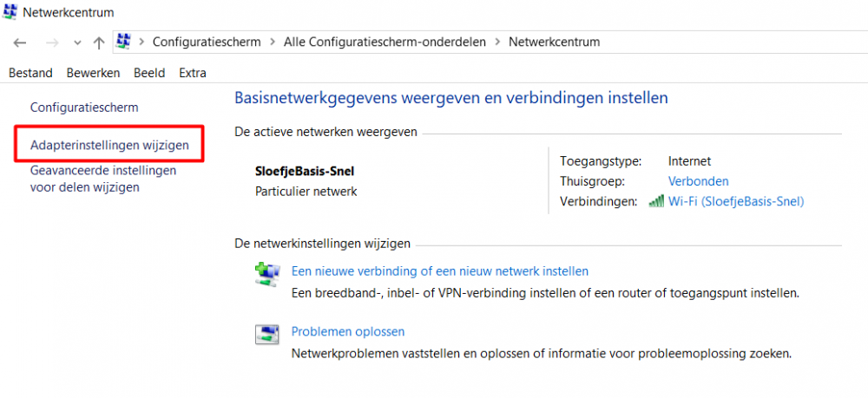
Task: Open Geavanceerde instellingen voor delen wijzigen
Action: point(103,179)
